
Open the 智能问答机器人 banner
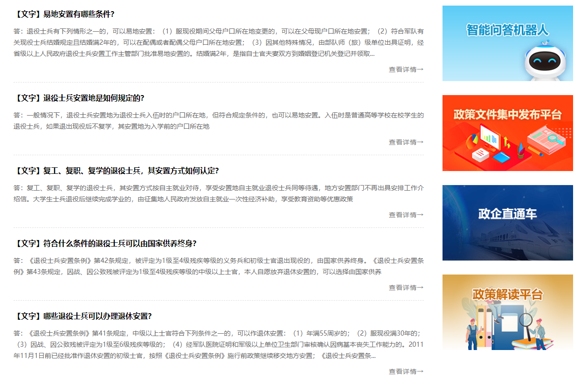point(508,43)
